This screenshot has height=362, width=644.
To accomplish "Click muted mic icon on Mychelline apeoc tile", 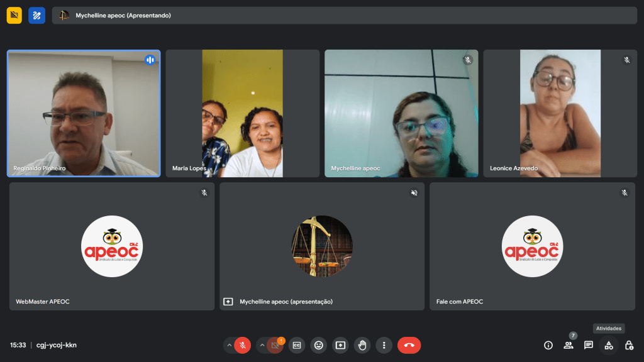I will [468, 60].
